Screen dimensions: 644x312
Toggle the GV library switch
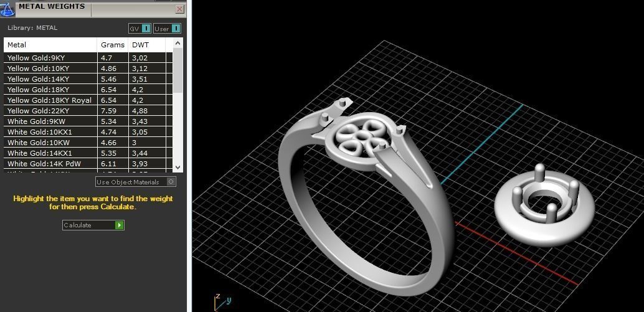coord(140,29)
